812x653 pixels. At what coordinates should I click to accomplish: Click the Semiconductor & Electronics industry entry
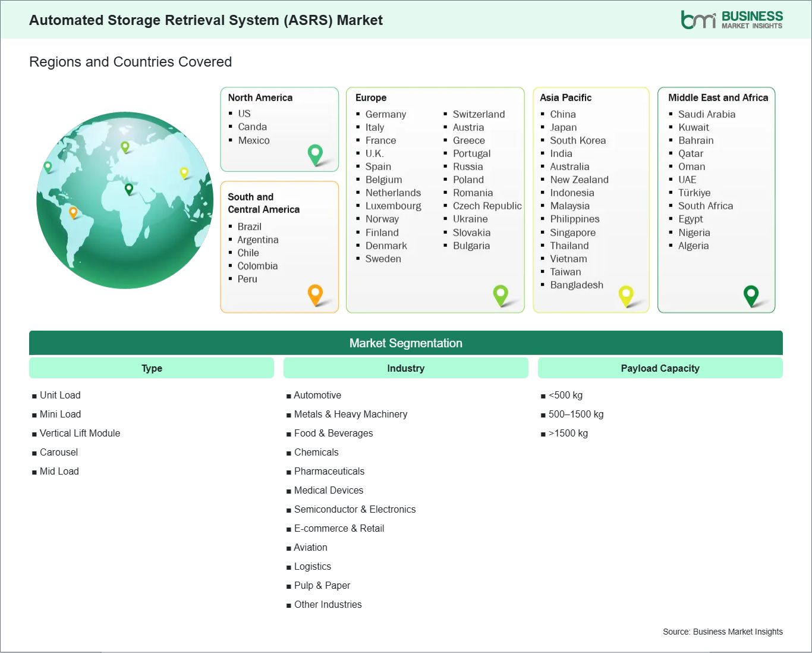[354, 509]
